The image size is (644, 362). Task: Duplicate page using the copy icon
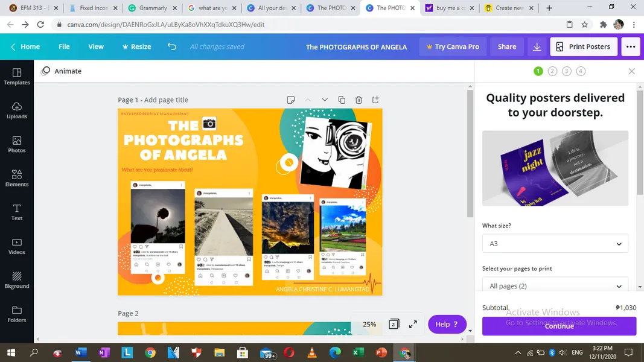tap(342, 100)
